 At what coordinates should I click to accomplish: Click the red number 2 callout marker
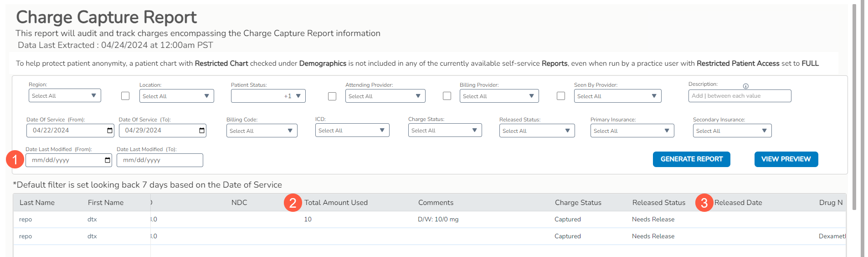(293, 203)
